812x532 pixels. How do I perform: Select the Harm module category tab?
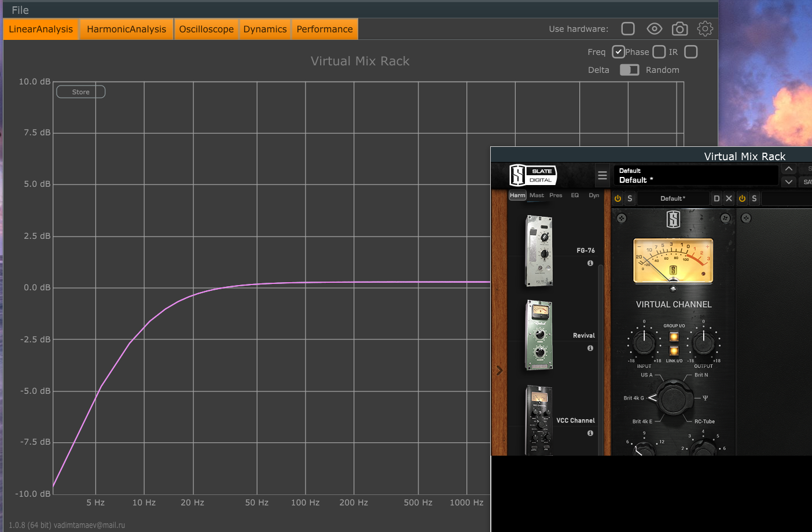(517, 195)
